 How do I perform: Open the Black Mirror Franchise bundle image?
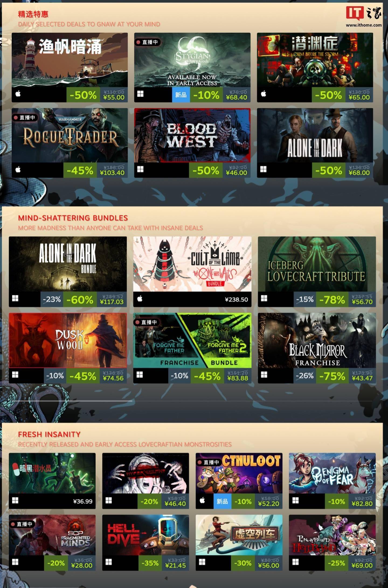coord(317,341)
